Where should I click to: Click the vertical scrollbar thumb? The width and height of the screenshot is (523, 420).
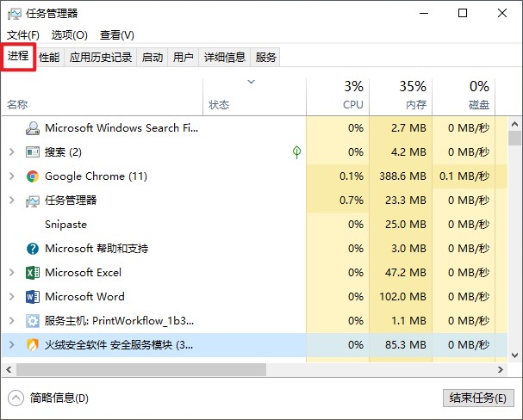coord(514,139)
